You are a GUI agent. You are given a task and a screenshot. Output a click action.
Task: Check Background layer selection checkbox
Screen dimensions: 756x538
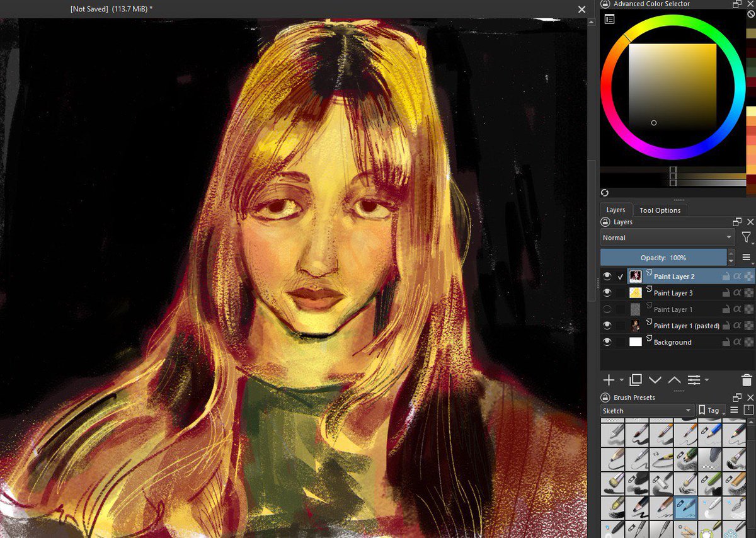coord(621,342)
